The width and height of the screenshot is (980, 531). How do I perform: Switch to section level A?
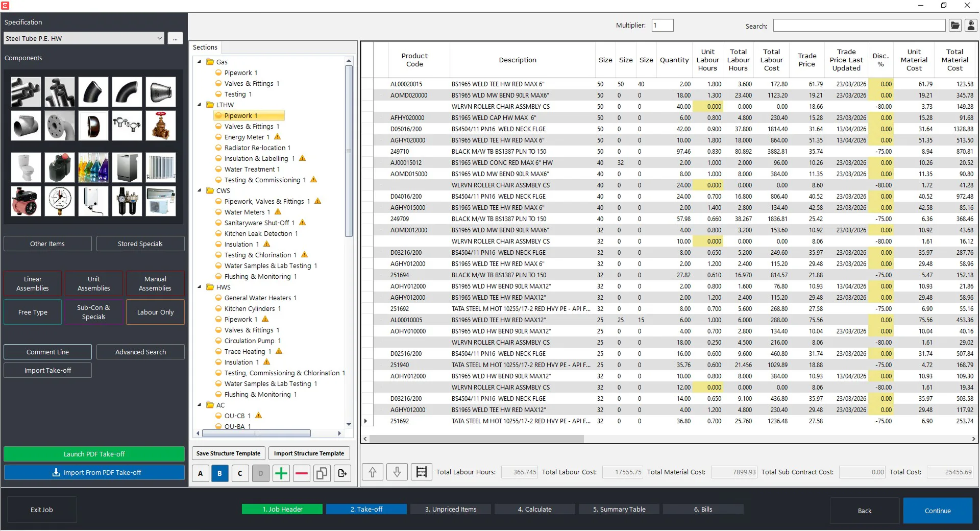pyautogui.click(x=201, y=473)
